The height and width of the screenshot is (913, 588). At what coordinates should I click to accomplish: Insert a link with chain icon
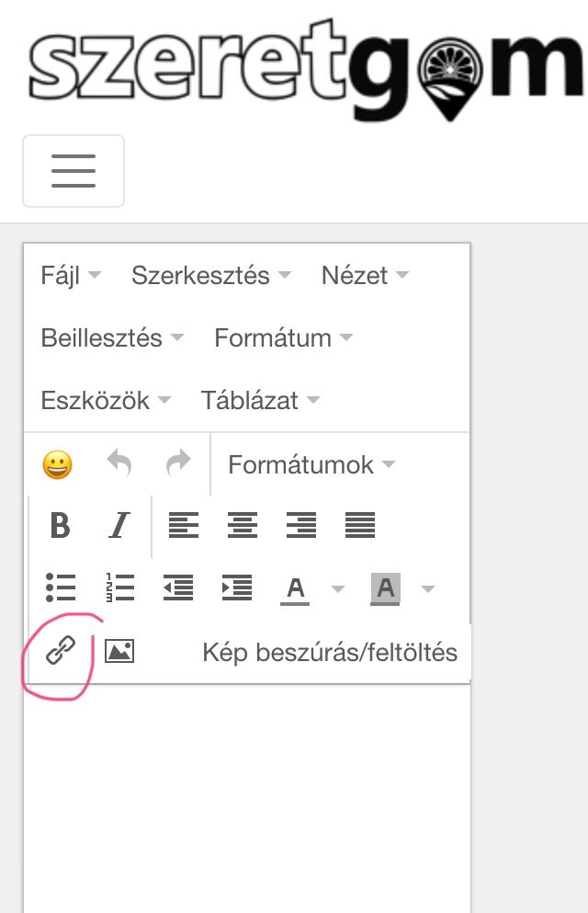pos(61,650)
